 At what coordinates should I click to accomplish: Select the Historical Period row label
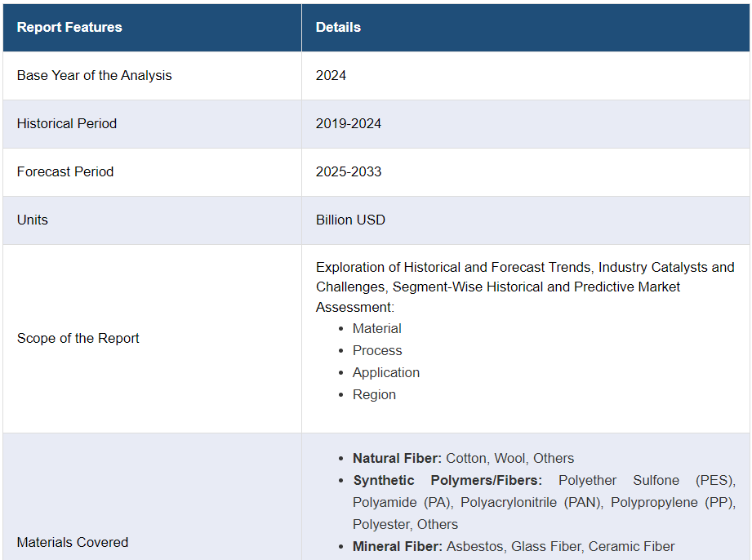[x=67, y=123]
